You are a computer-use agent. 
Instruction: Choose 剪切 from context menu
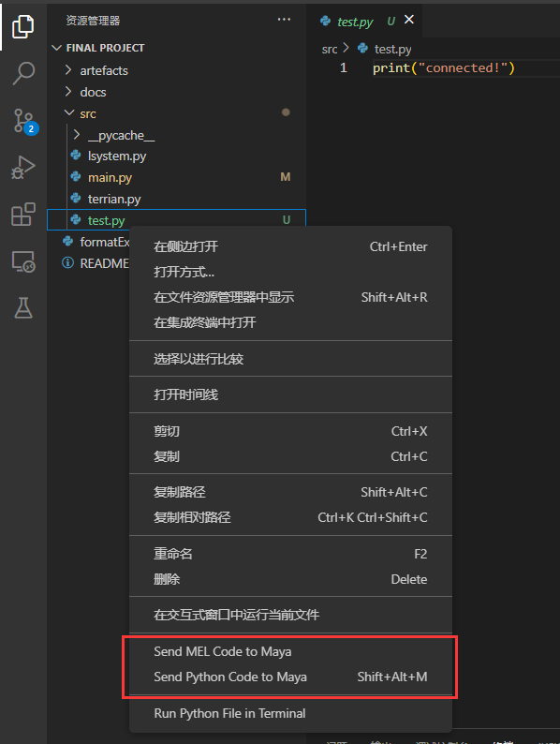pos(290,431)
